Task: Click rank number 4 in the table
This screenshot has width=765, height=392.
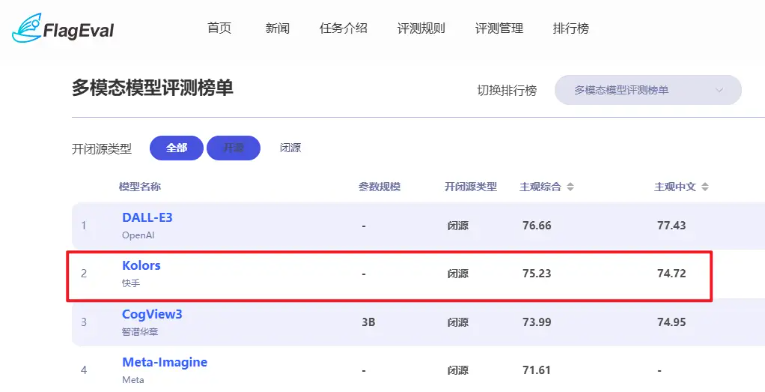Action: point(84,370)
